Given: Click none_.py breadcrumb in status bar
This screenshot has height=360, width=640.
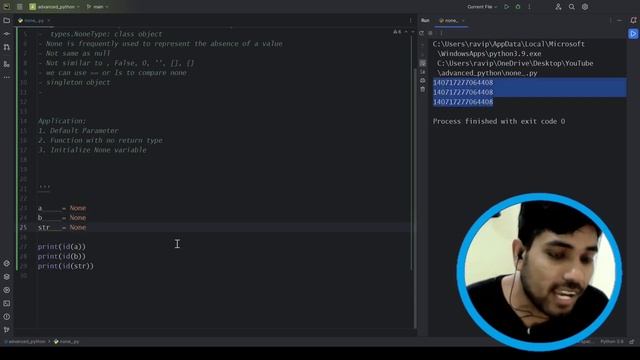Looking at the screenshot, I should (66, 341).
